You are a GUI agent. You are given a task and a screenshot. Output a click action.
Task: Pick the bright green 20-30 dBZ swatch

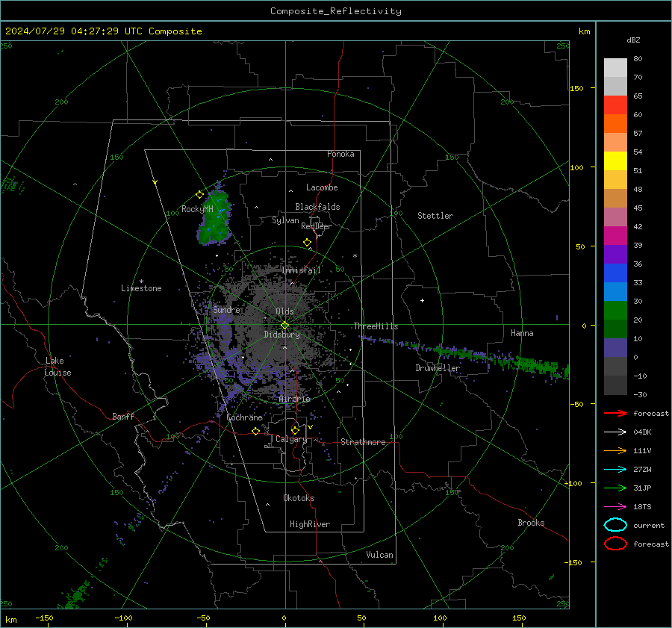615,311
